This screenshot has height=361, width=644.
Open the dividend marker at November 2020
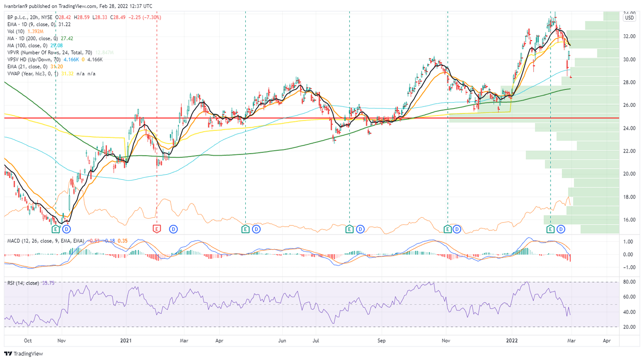[x=66, y=229]
